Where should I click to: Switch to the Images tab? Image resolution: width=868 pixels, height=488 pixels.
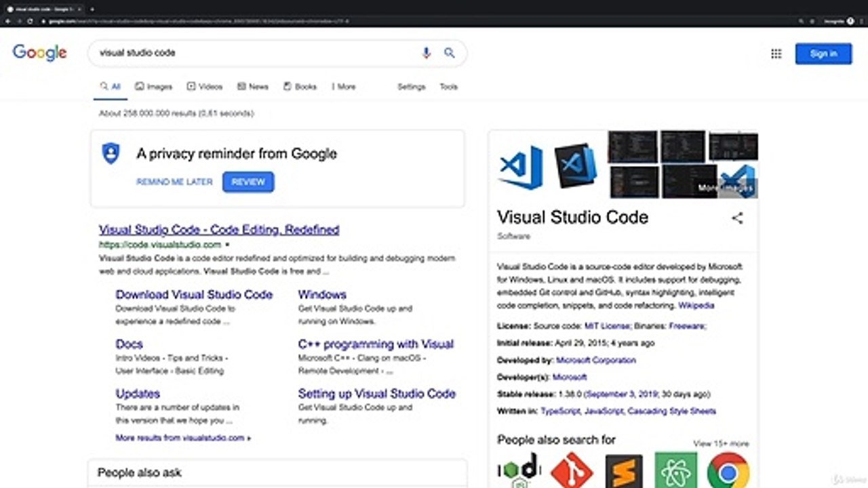coord(153,87)
